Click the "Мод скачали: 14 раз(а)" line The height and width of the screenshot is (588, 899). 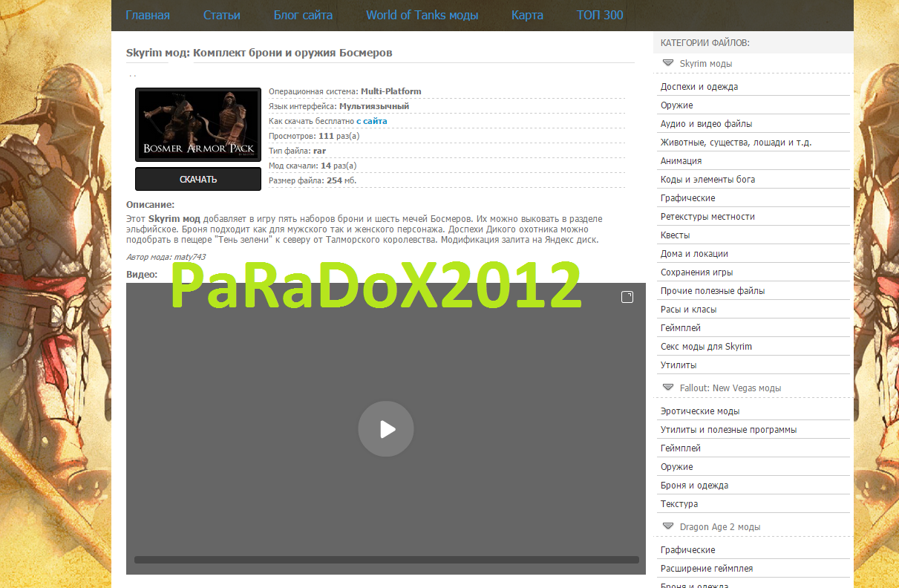(x=313, y=166)
